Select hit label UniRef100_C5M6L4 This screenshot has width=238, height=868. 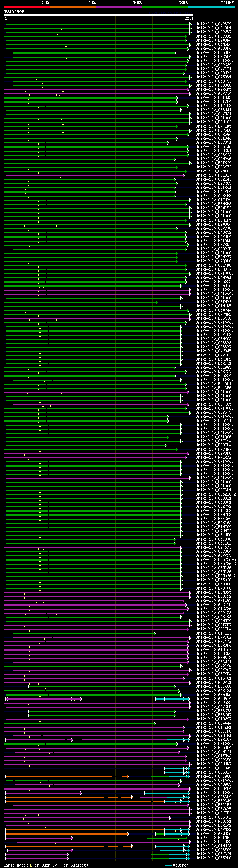(213, 44)
